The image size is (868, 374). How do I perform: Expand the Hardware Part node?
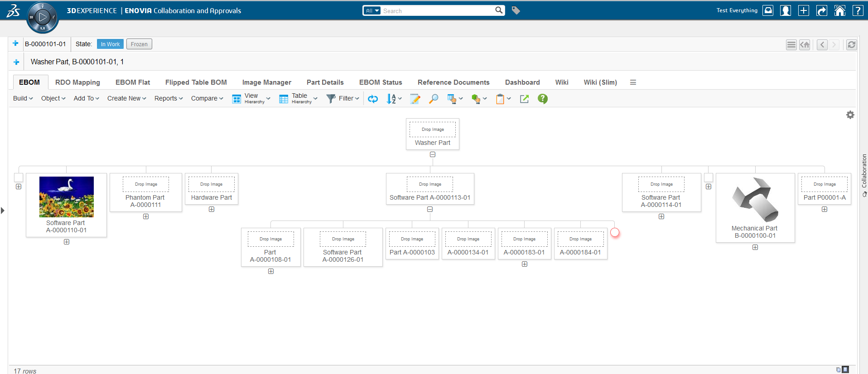(212, 209)
